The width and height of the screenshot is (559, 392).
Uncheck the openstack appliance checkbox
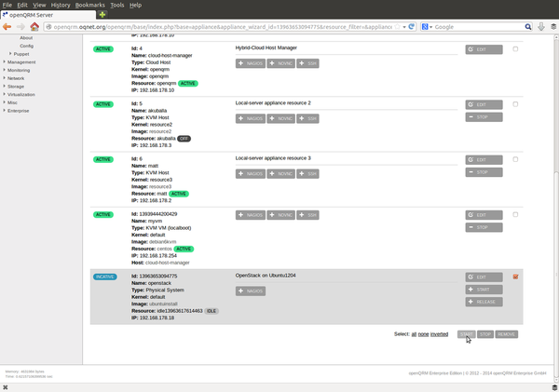coord(515,277)
